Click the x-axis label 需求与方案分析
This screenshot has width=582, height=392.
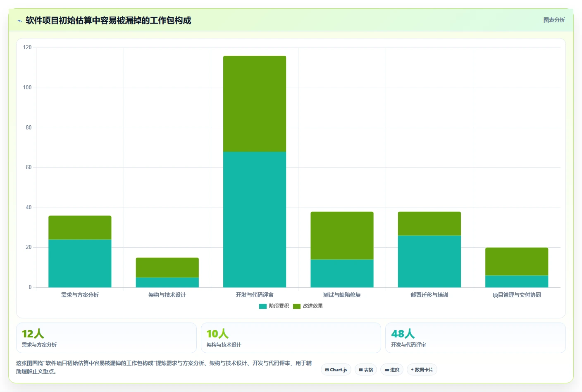tap(80, 295)
